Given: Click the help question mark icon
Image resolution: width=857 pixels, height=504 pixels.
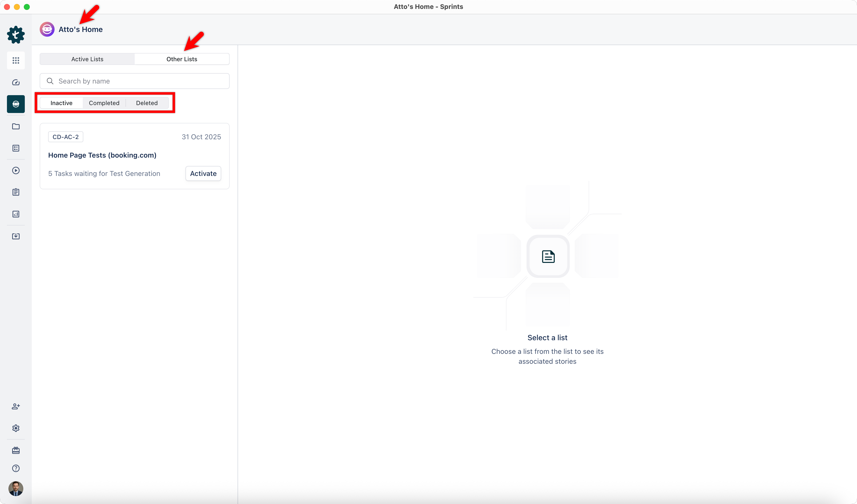Looking at the screenshot, I should (x=16, y=468).
